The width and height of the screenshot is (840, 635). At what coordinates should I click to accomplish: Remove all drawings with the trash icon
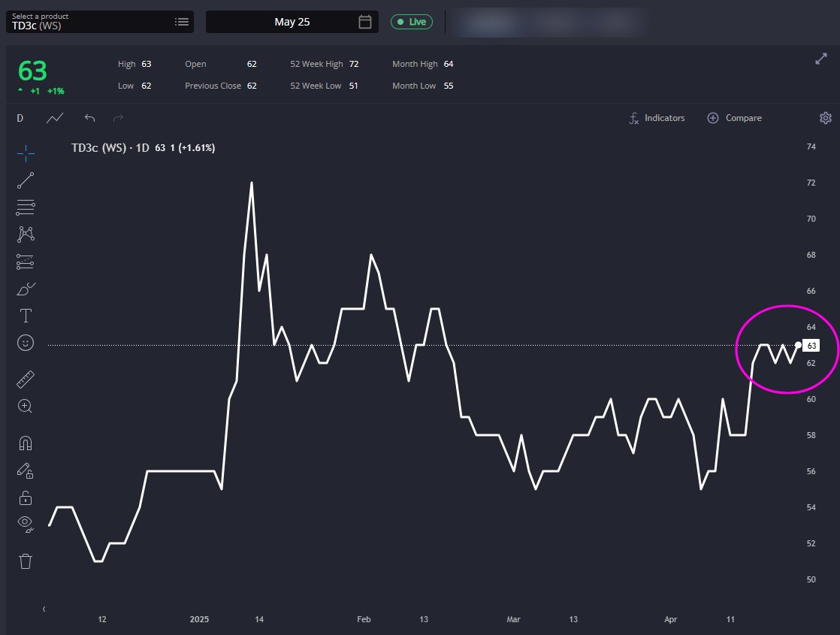(25, 560)
